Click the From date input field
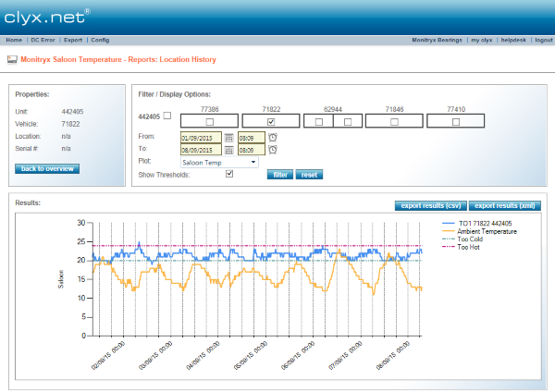The height and width of the screenshot is (392, 555). point(201,138)
